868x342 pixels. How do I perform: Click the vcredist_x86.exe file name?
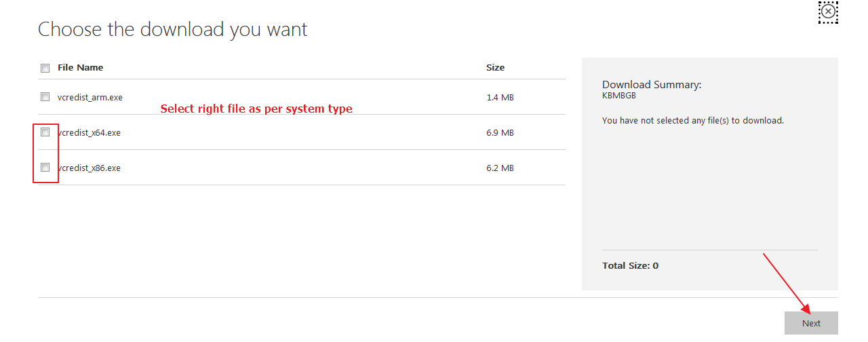coord(90,168)
